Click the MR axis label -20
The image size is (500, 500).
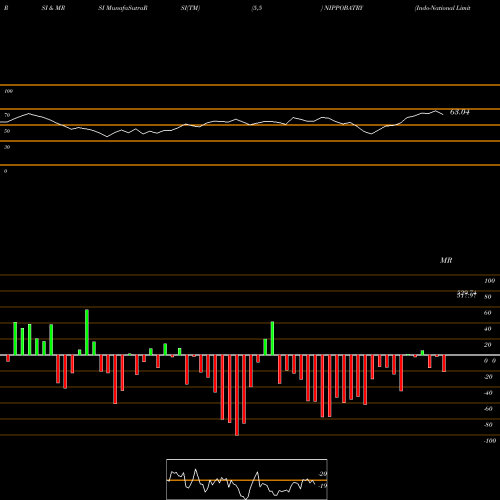coord(488,377)
